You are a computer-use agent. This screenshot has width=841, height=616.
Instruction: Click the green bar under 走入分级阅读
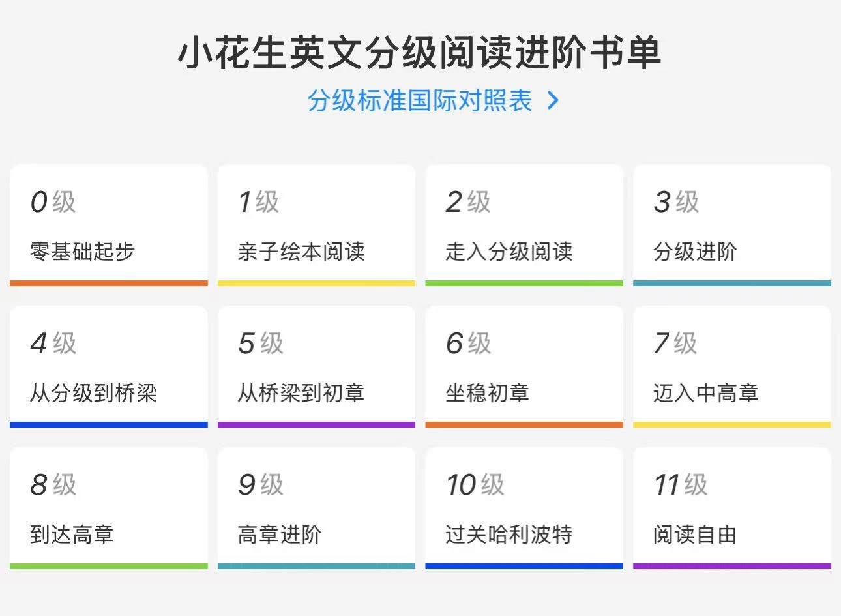pyautogui.click(x=524, y=282)
